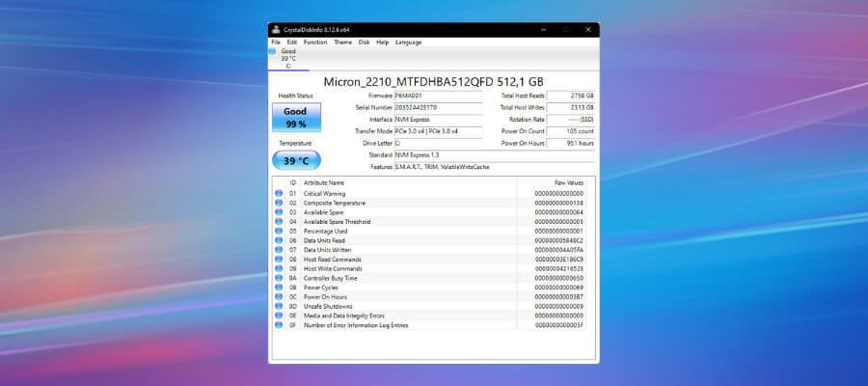Click the status orb for Power On Hours row

279,297
